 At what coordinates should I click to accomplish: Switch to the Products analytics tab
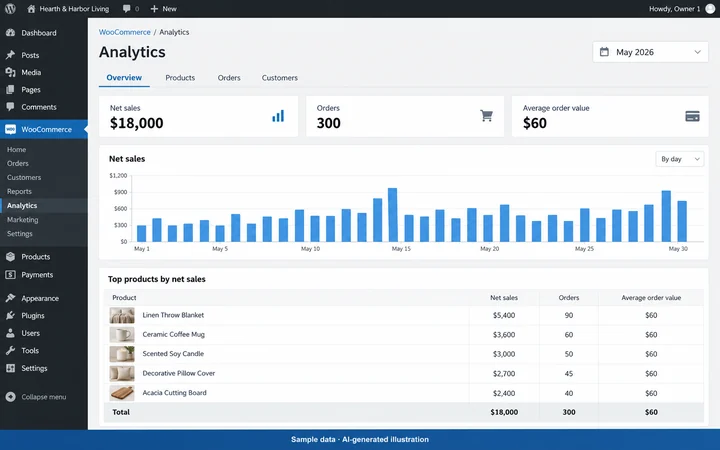coord(180,78)
